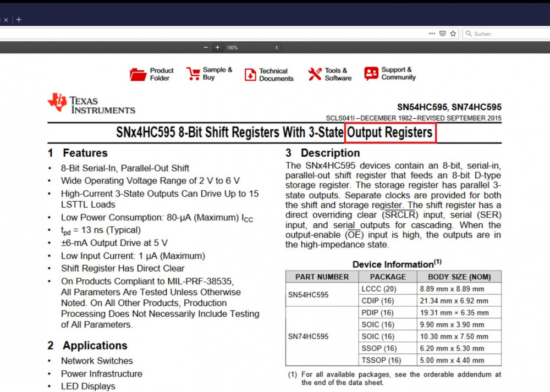The image size is (550, 392).
Task: Select the SN54HC595, SN74HC595 part heading
Action: point(449,107)
